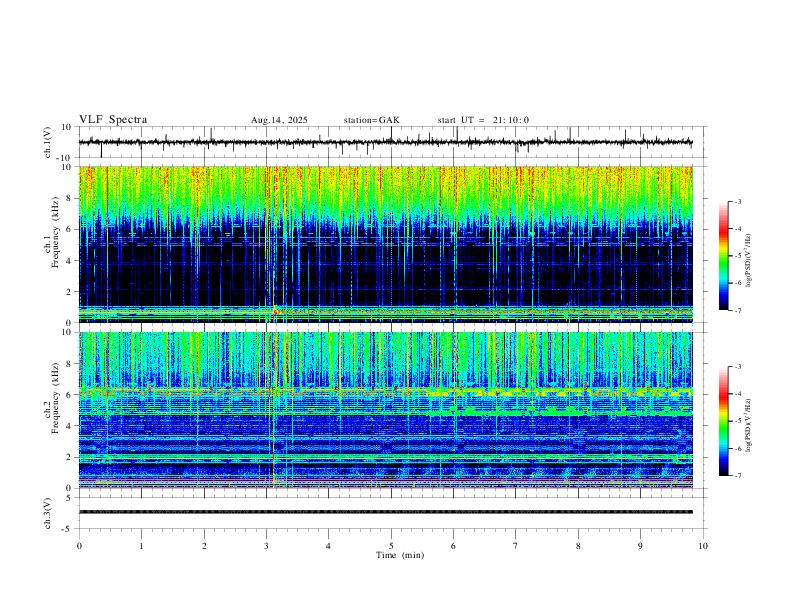Viewport: 792px width, 612px height.
Task: Click the time axis tick label '0'
Action: 79,546
